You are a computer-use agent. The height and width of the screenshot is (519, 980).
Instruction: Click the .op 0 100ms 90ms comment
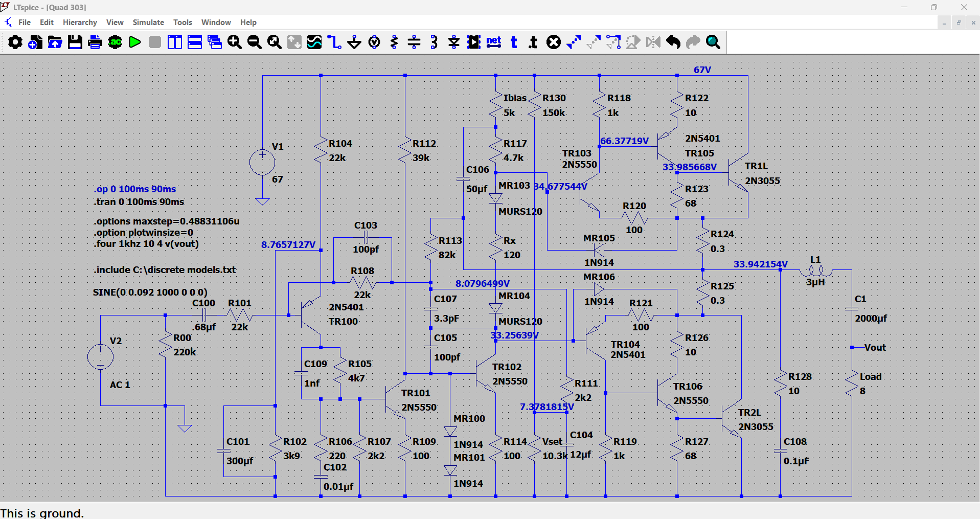[135, 189]
